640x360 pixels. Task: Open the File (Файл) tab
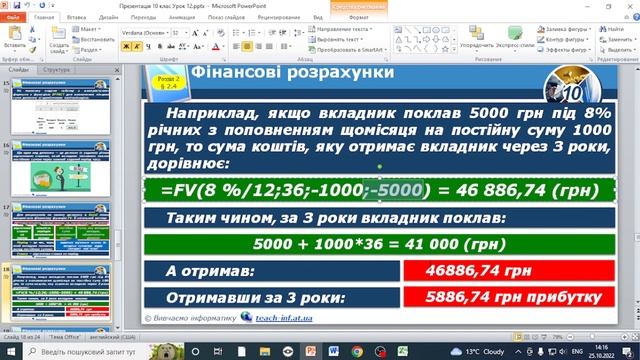[13, 17]
